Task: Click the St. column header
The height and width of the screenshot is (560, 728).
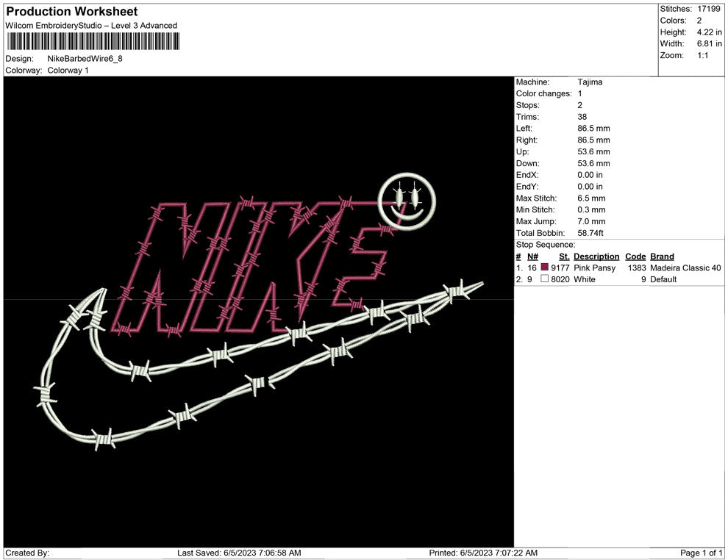Action: (564, 256)
